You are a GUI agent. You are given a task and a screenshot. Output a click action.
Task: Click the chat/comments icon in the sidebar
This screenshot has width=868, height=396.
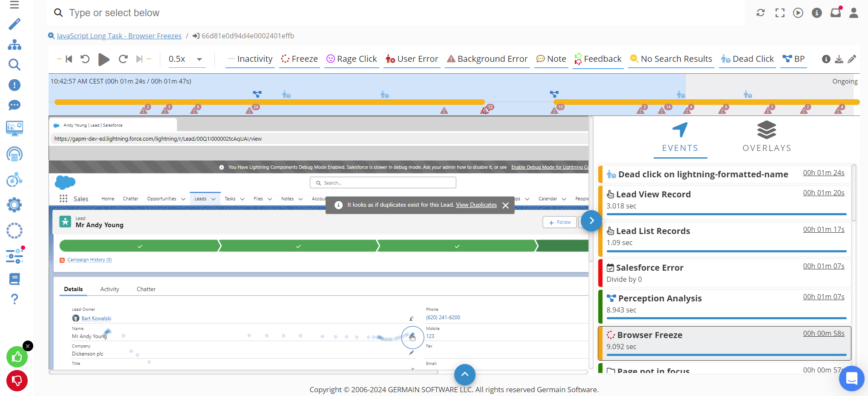[14, 105]
